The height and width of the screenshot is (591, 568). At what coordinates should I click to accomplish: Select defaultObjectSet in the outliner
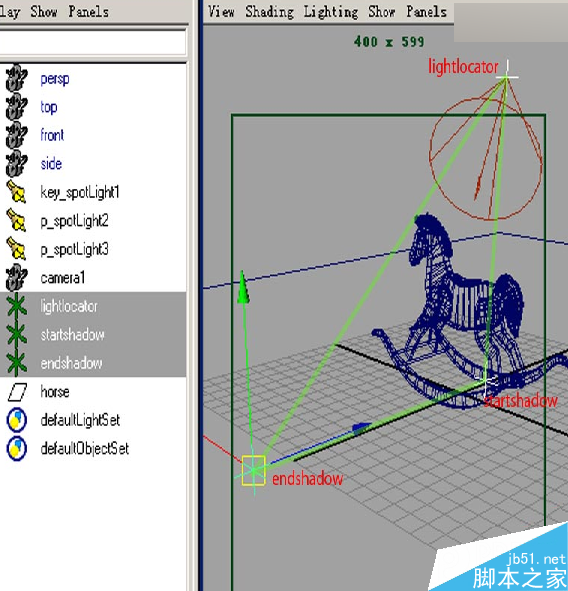[85, 449]
